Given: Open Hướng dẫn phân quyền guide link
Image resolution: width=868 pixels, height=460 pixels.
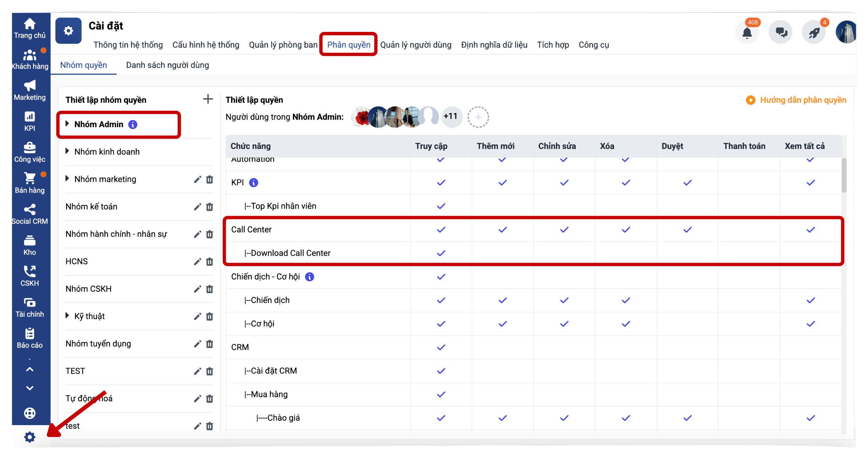Looking at the screenshot, I should (803, 100).
